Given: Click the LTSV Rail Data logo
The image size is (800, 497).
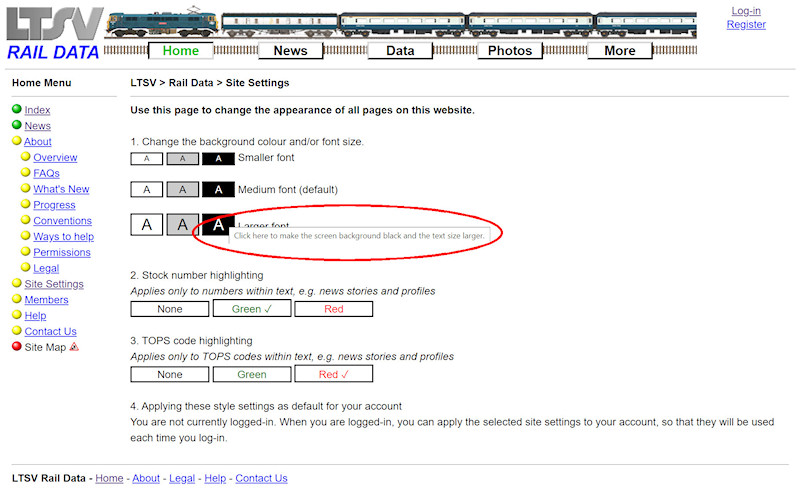Looking at the screenshot, I should point(52,33).
